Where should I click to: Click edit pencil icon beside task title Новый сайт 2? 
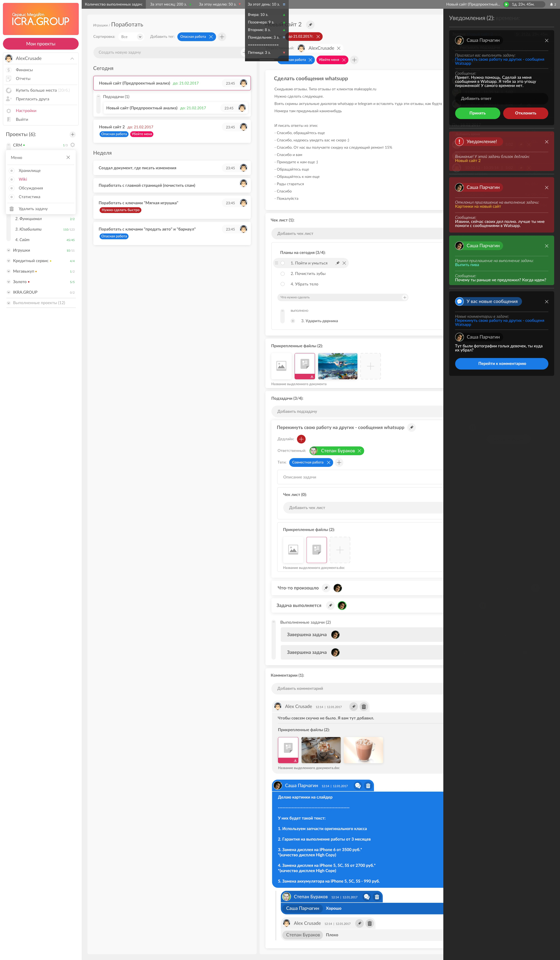click(x=310, y=25)
